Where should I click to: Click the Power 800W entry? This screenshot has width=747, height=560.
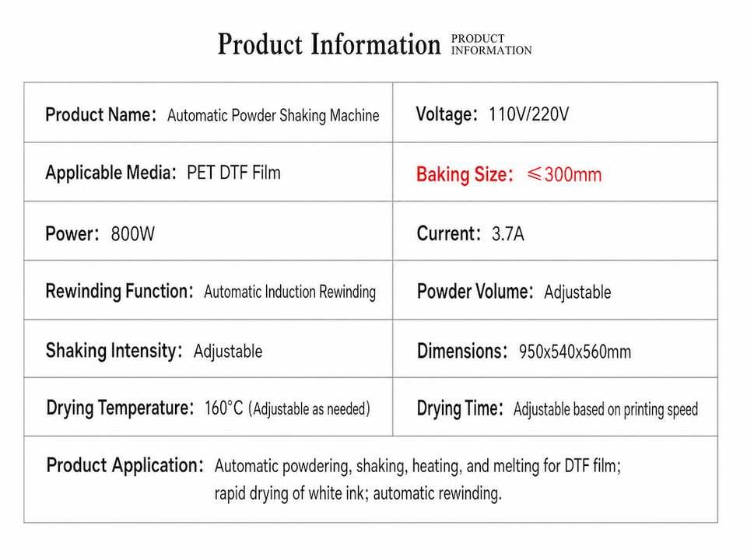(100, 234)
